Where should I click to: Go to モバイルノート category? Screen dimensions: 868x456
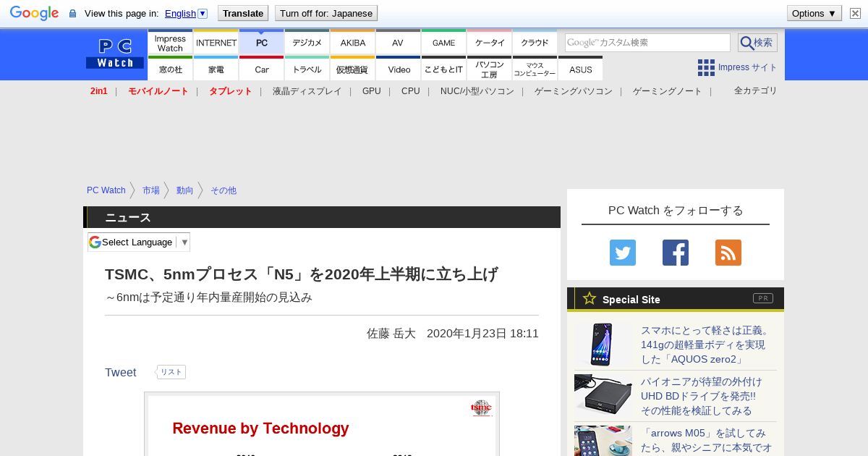click(x=158, y=91)
